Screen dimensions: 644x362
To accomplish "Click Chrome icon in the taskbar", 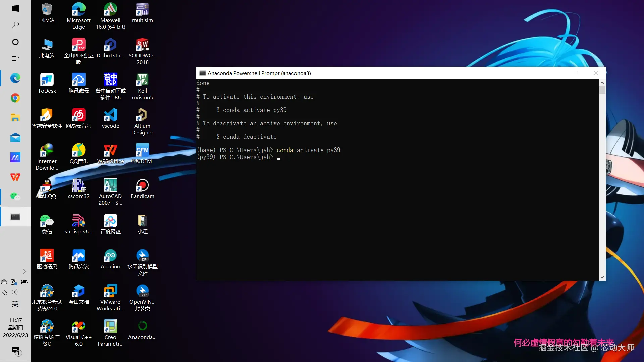I will tap(15, 98).
